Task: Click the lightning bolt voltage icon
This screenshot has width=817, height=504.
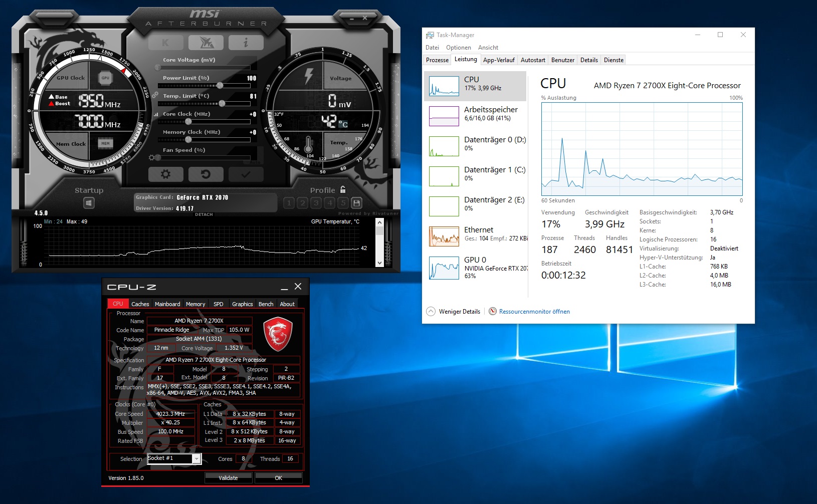Action: click(309, 76)
